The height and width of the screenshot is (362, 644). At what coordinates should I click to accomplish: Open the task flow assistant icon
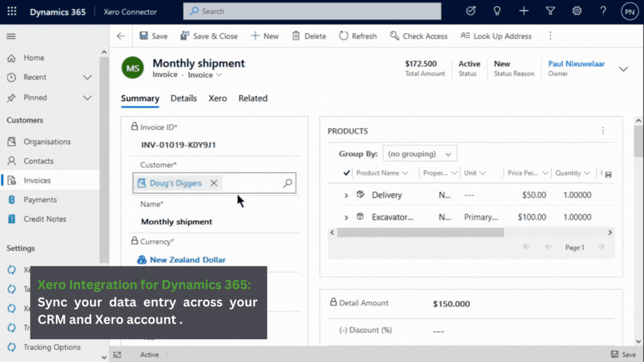tap(471, 11)
